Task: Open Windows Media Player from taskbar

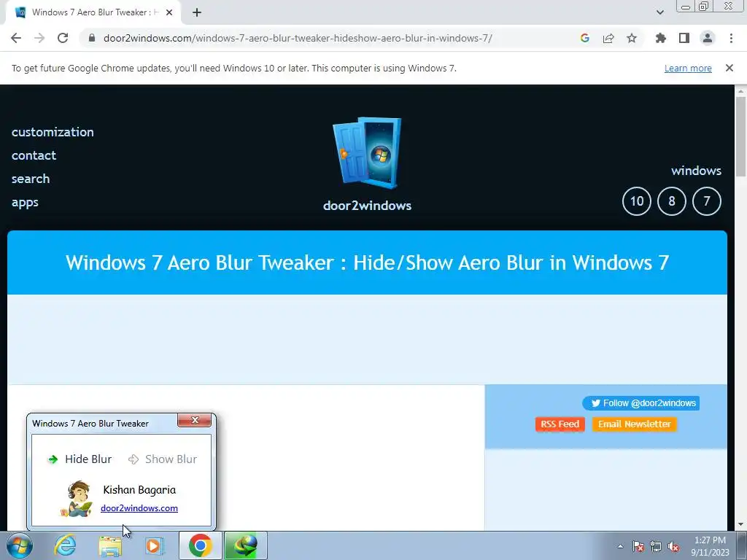Action: (x=154, y=545)
